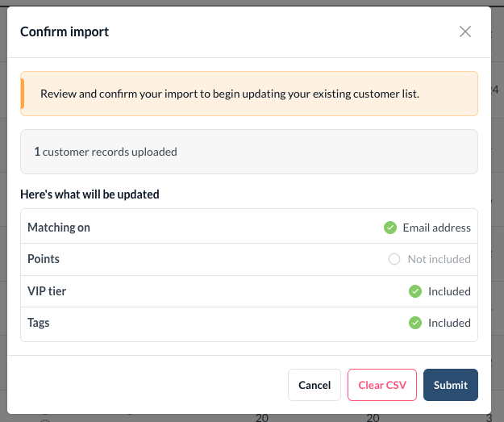Click the Clear CSV button

click(382, 385)
